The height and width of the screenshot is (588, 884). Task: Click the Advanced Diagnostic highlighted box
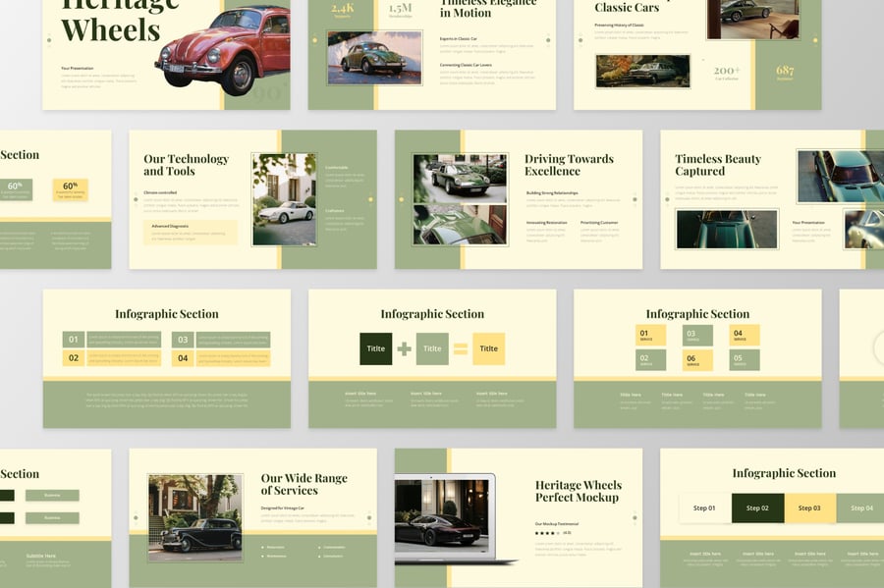point(191,232)
